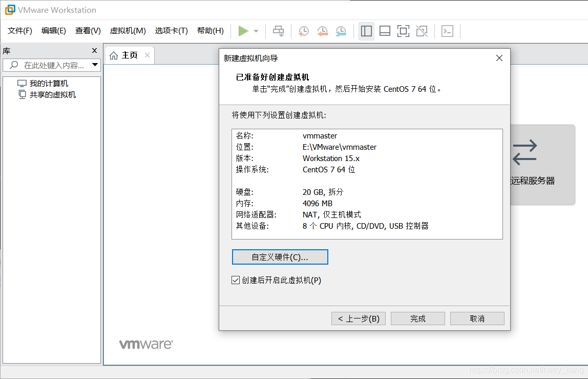Open the 选项卡(T) menu

click(x=172, y=31)
